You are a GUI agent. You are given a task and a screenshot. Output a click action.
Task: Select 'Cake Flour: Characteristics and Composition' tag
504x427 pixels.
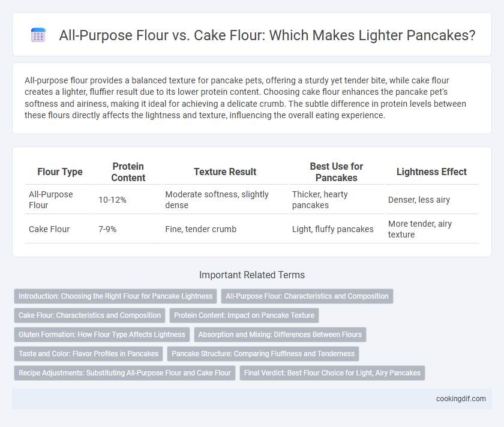89,315
